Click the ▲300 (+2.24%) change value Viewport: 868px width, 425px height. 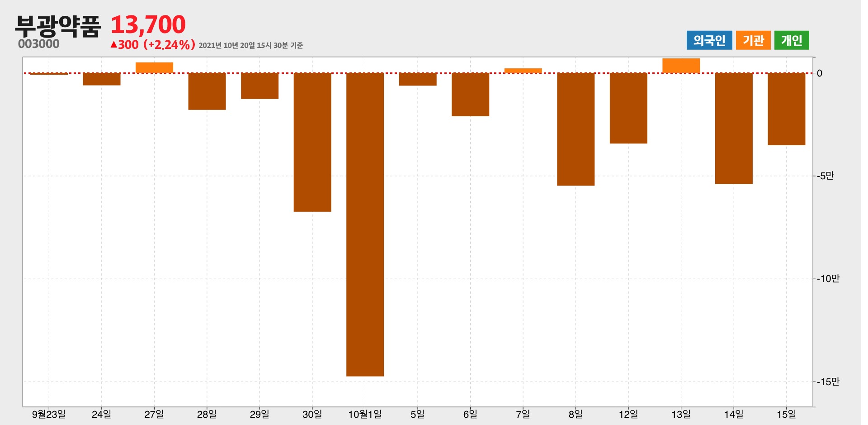(153, 44)
